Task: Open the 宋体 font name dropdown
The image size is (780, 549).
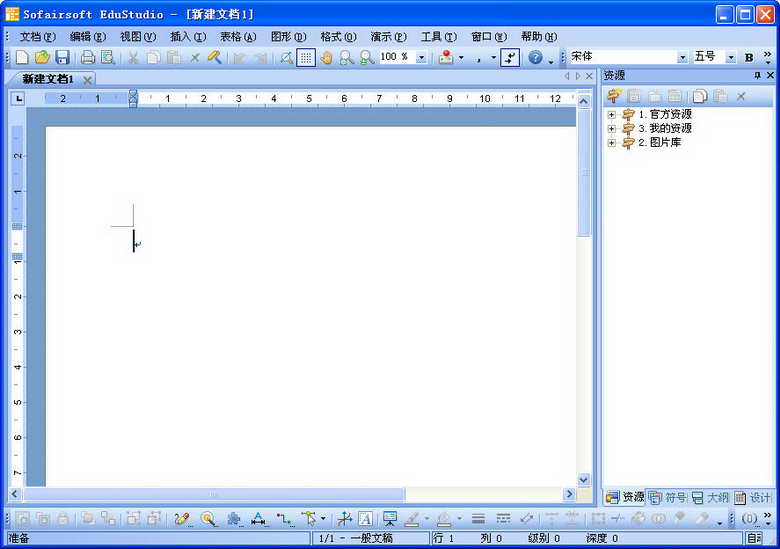Action: point(682,58)
